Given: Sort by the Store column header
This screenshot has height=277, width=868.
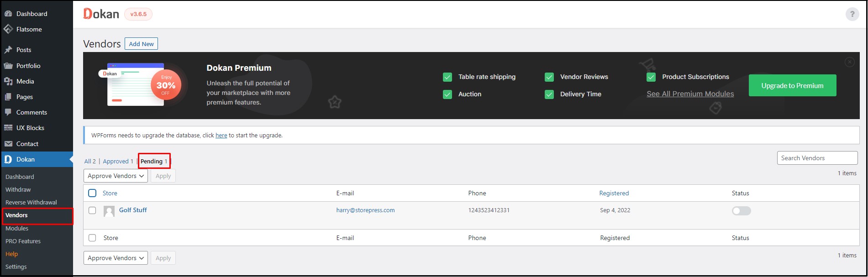Looking at the screenshot, I should pos(110,193).
